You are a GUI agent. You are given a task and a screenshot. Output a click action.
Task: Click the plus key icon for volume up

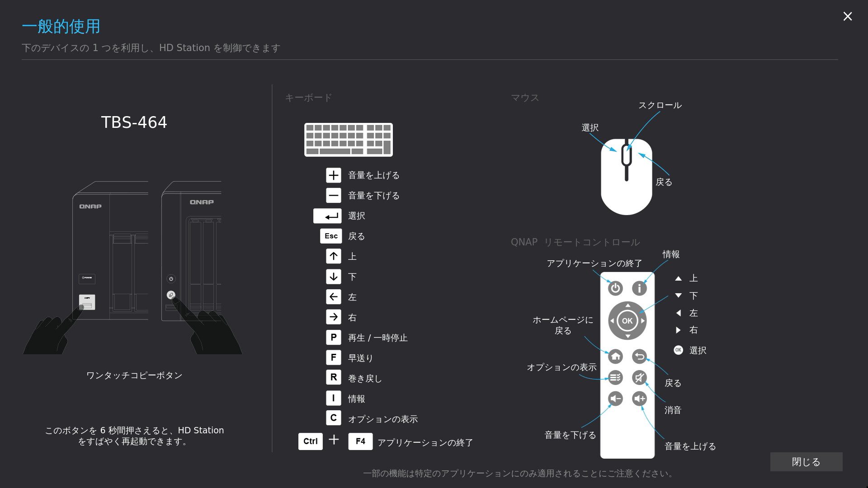(x=333, y=175)
